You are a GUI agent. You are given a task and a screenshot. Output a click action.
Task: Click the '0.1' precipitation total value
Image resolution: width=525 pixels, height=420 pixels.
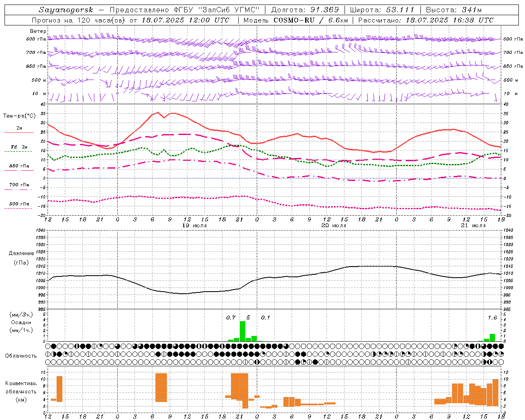click(265, 318)
